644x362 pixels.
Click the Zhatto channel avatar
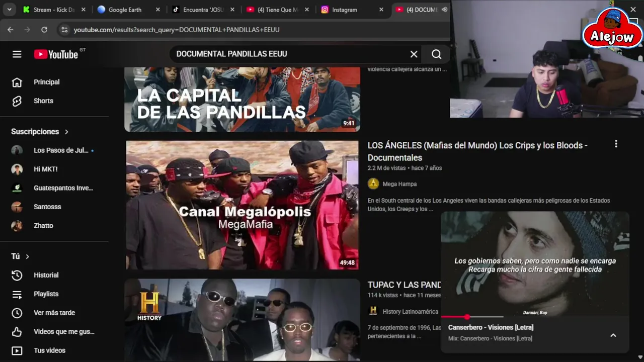17,226
